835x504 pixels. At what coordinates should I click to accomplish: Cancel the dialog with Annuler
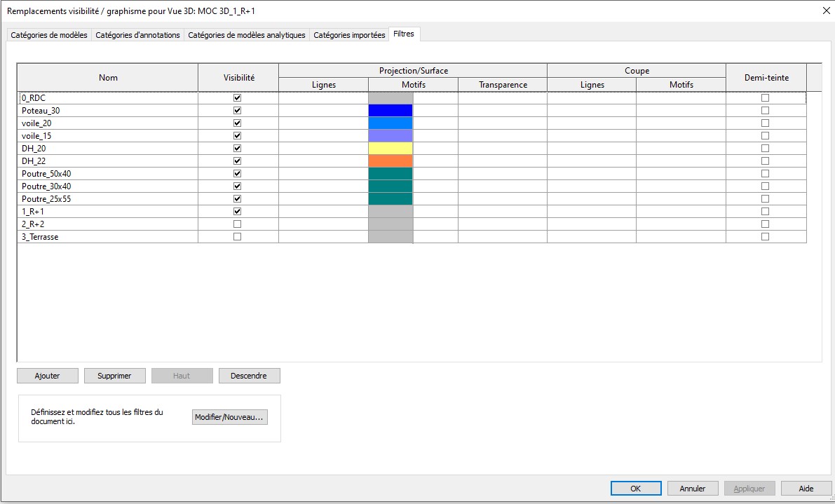(x=693, y=488)
